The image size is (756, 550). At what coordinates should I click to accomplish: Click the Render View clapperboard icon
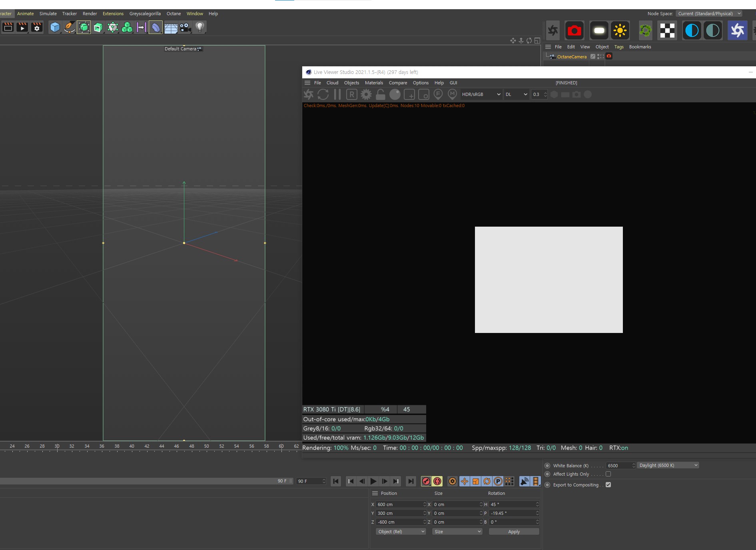click(x=8, y=27)
